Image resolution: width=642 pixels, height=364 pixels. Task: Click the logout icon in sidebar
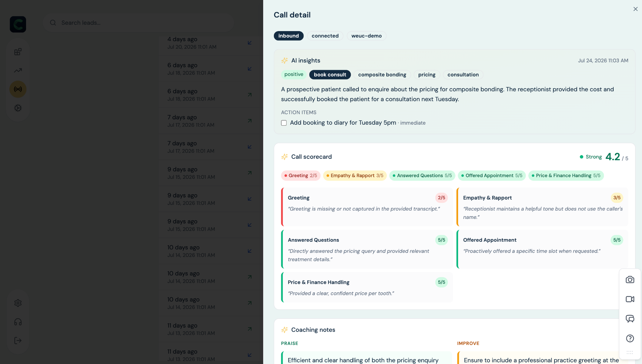pyautogui.click(x=18, y=340)
